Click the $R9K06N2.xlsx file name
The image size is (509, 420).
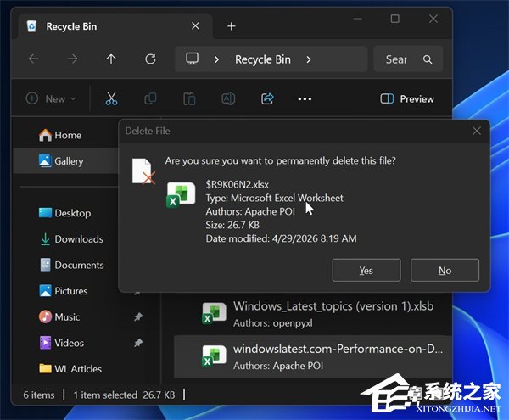238,185
